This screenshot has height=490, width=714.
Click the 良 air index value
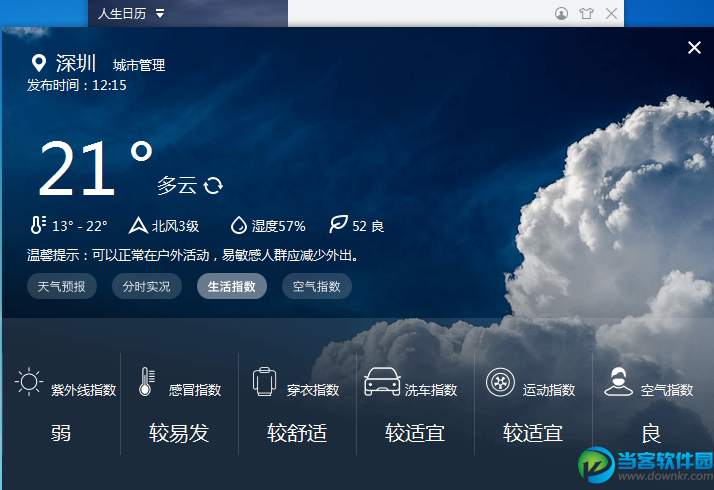(651, 433)
